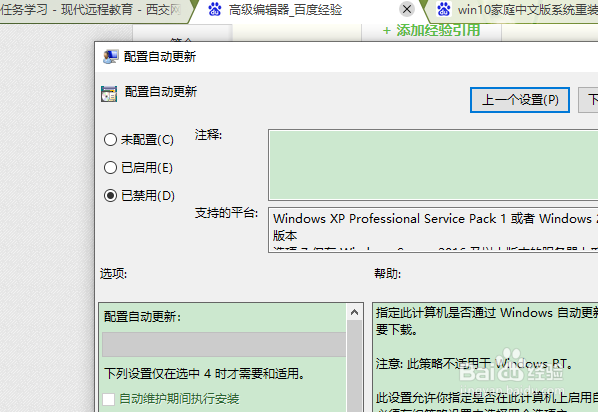The width and height of the screenshot is (598, 412).
Task: Click the 选项: label
Action: 113,274
